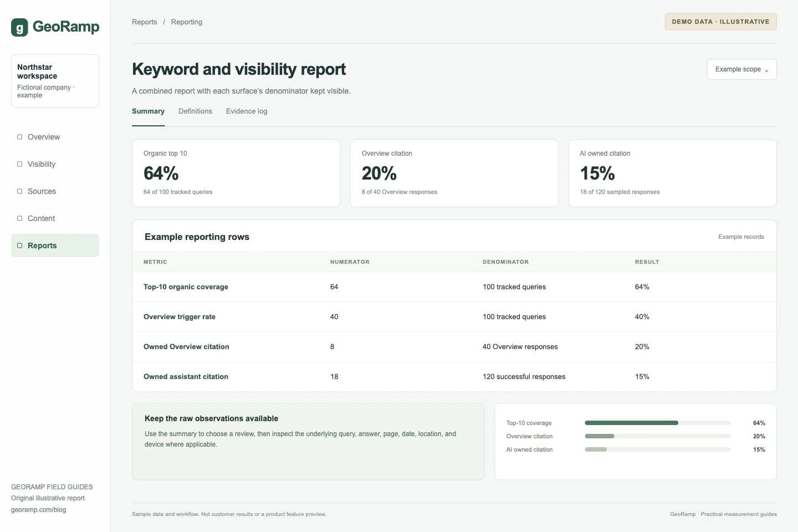The image size is (798, 532).
Task: Click the Example records label
Action: pyautogui.click(x=741, y=237)
